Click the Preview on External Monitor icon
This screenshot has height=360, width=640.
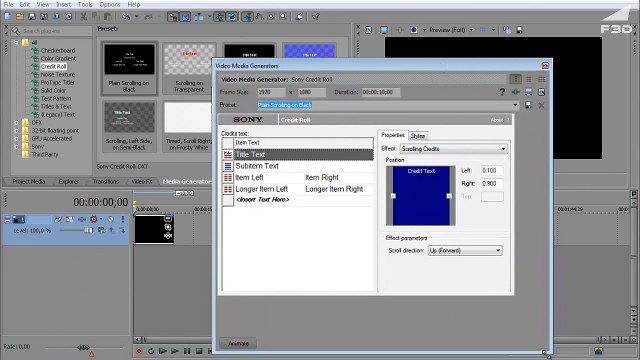pos(384,30)
